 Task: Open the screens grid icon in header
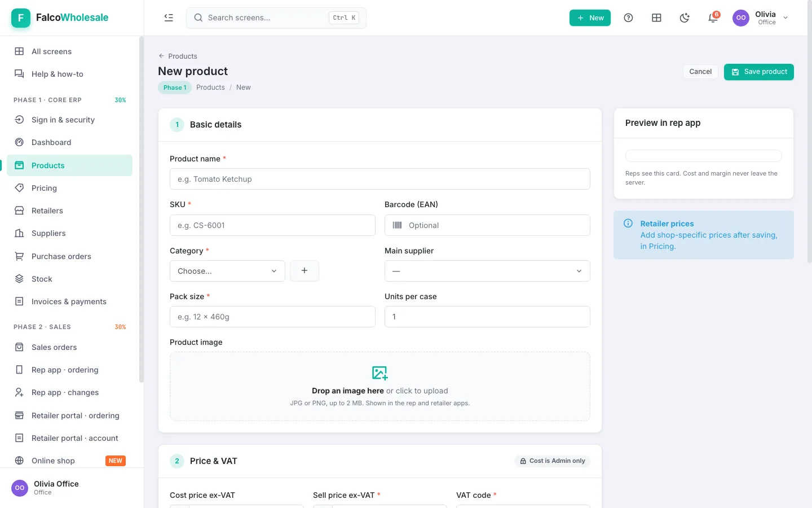pos(656,18)
